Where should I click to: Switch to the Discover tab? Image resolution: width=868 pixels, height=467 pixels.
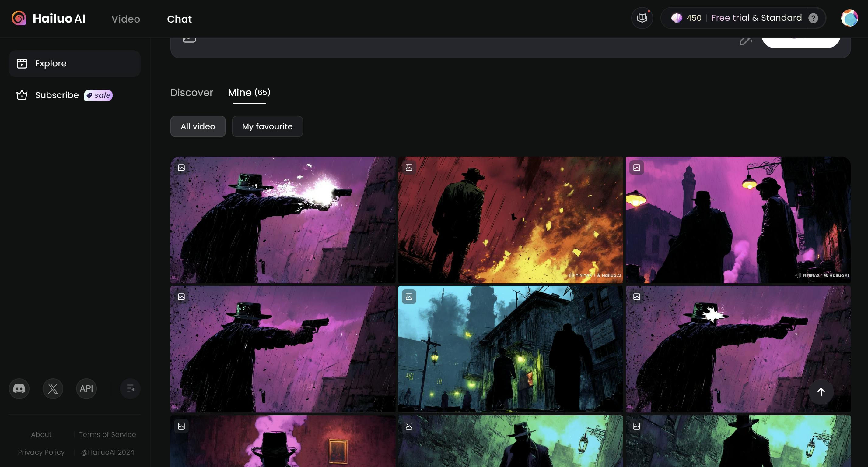click(191, 92)
